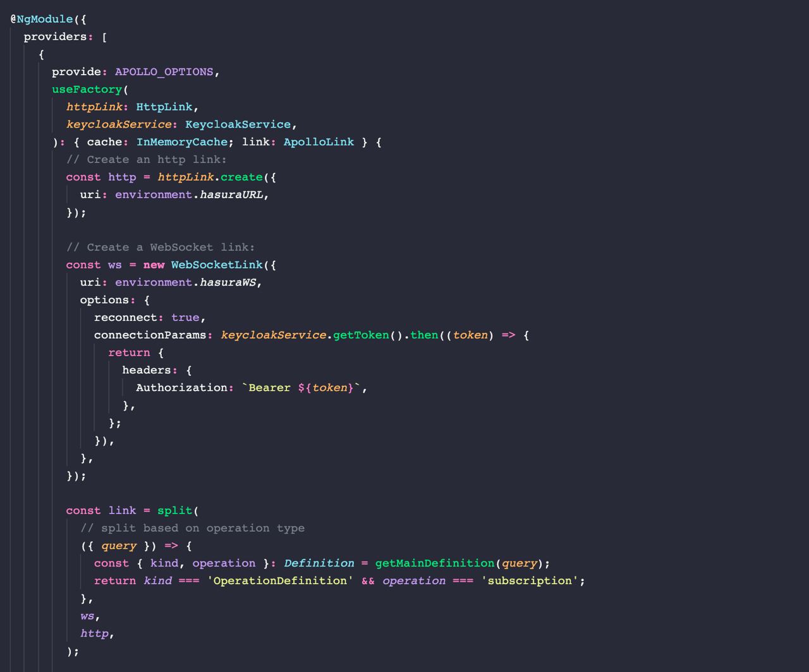Screen dimensions: 809x672
Task: Click the WebSocketLink constructor name
Action: pyautogui.click(x=217, y=265)
